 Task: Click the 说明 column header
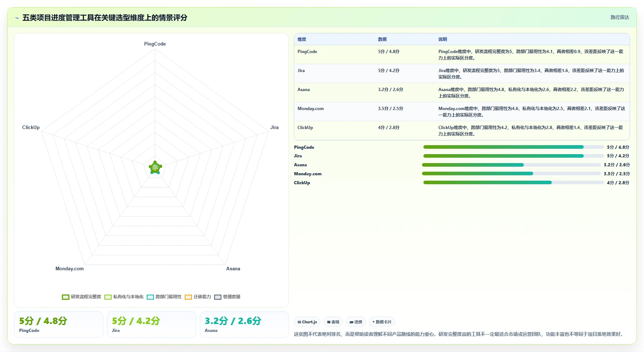pos(442,39)
